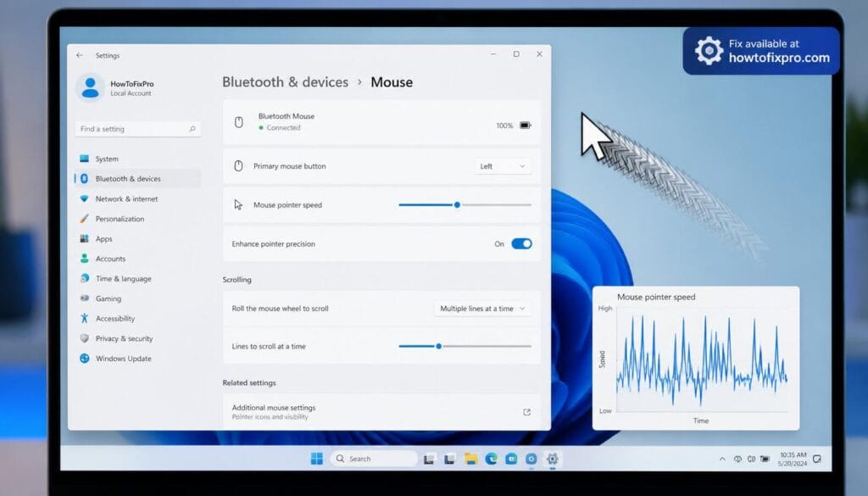
Task: Open Privacy & security settings
Action: pos(137,338)
